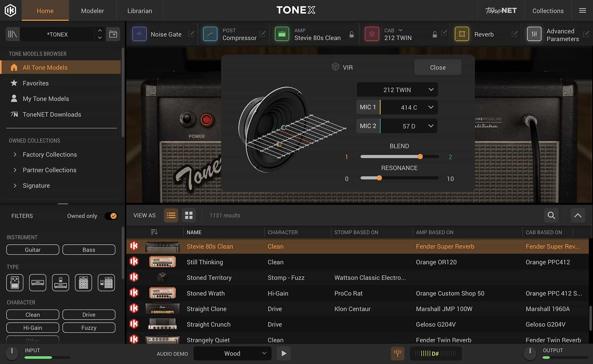This screenshot has height=364, width=593.
Task: Open the MIC 1 414 C dropdown
Action: click(x=409, y=107)
